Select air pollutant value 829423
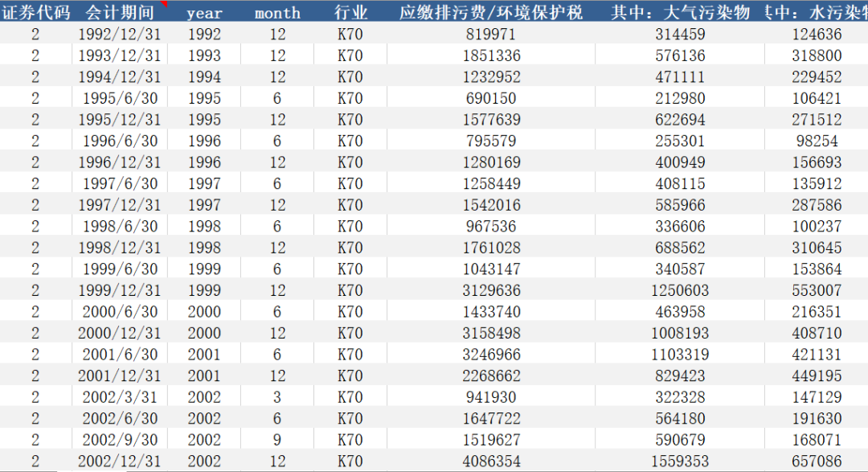 [x=681, y=376]
